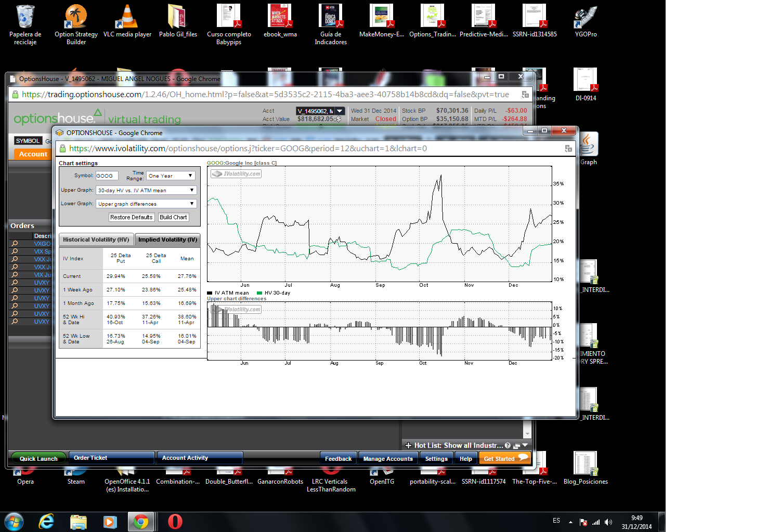Open Windows Media Player from the taskbar
The height and width of the screenshot is (532, 780).
(x=109, y=522)
